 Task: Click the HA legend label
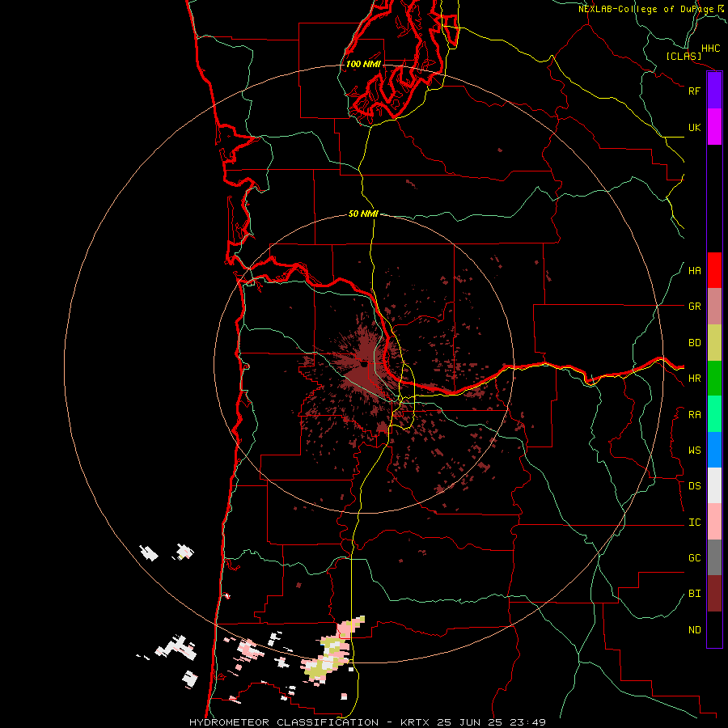[694, 271]
